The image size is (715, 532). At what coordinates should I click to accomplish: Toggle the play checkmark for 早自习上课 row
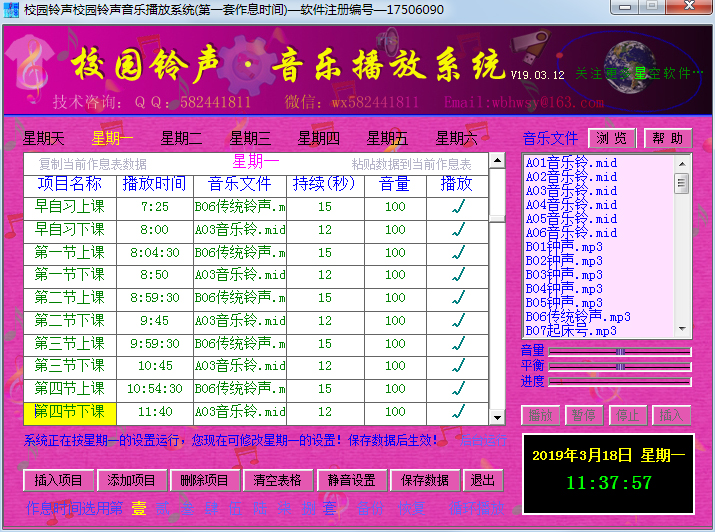[x=457, y=207]
